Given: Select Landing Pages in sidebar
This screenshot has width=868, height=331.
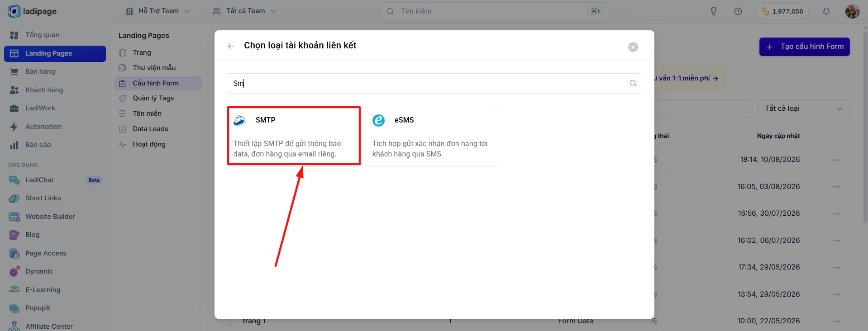Looking at the screenshot, I should [55, 53].
